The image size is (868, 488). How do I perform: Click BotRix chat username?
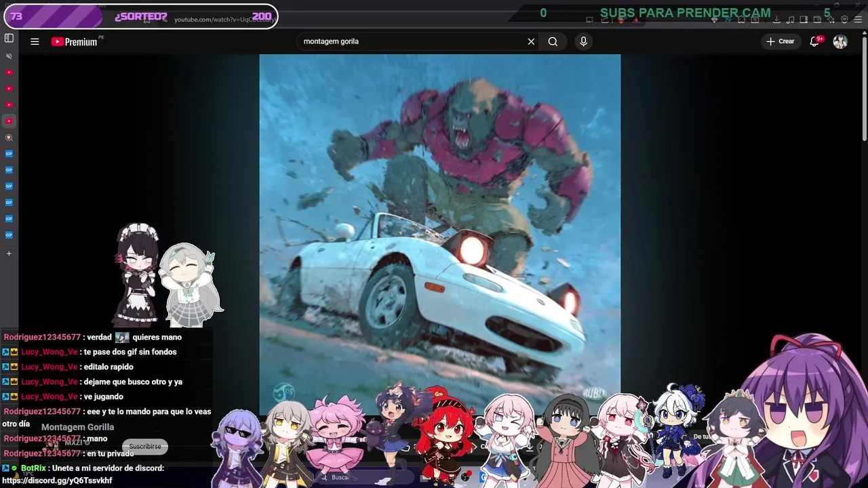click(x=33, y=468)
